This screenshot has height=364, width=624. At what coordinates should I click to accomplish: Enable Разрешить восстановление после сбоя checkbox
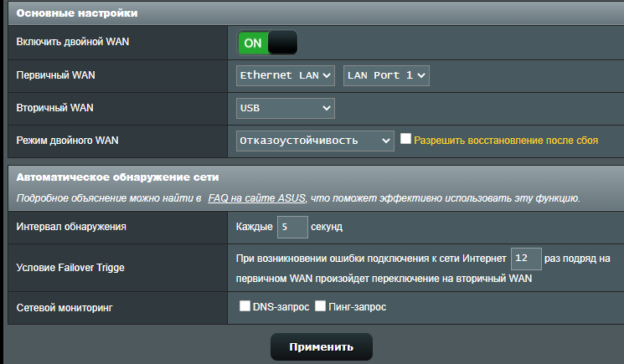pos(406,140)
